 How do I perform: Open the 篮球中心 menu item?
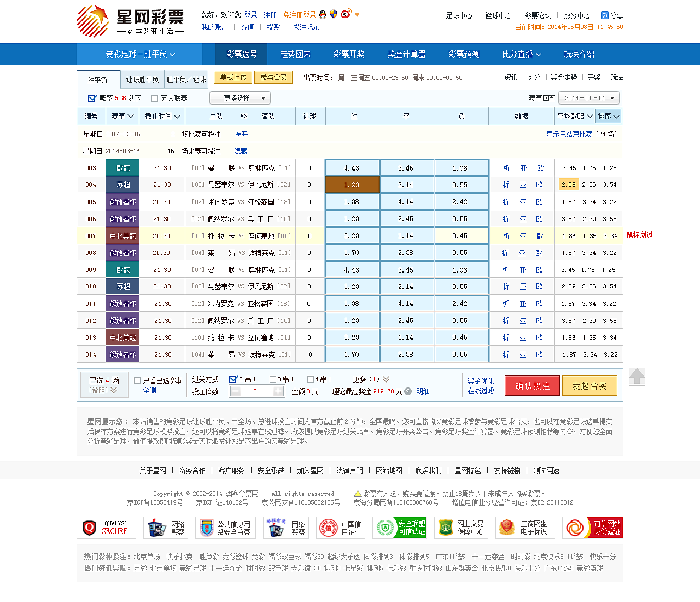tap(498, 15)
